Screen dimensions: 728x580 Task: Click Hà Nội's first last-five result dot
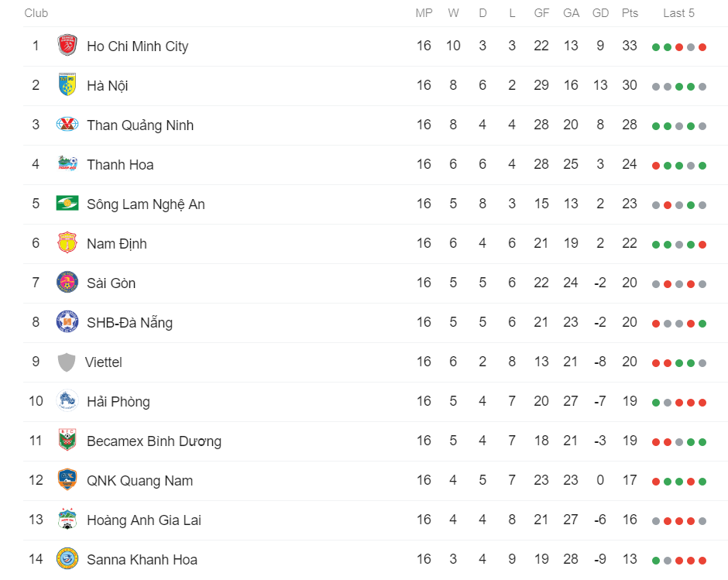(x=655, y=87)
